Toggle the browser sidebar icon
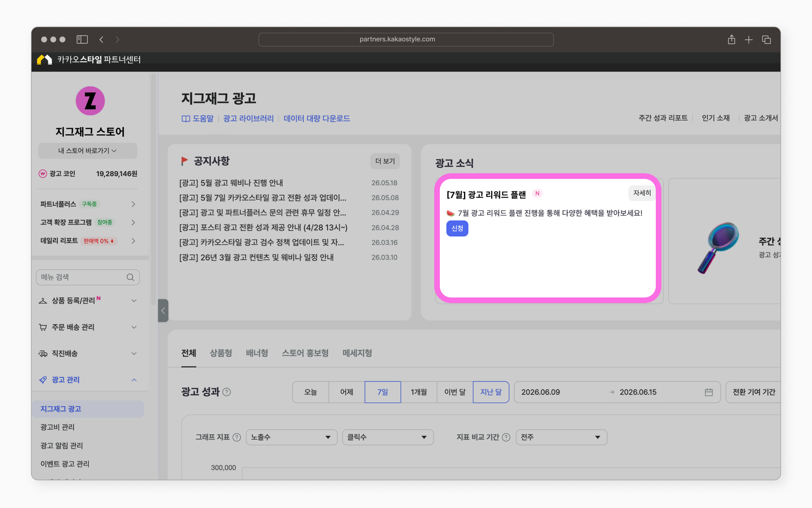The width and height of the screenshot is (812, 508). click(82, 40)
